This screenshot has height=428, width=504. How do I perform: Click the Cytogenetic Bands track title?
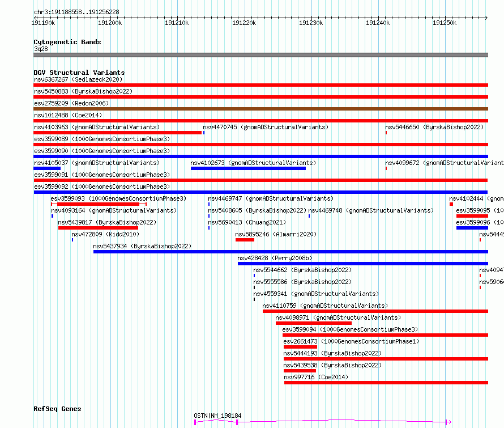pyautogui.click(x=67, y=42)
